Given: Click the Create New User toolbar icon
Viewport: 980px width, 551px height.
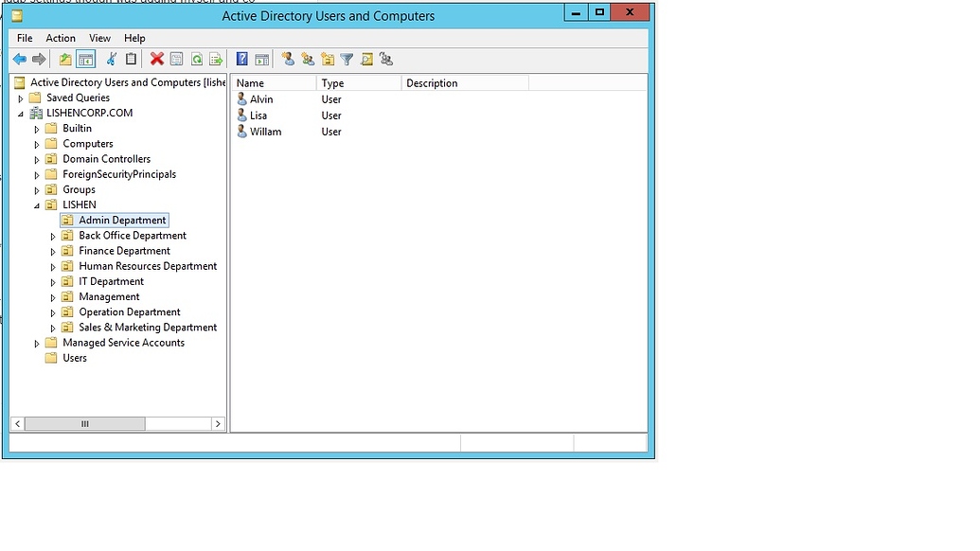Looking at the screenshot, I should (287, 59).
